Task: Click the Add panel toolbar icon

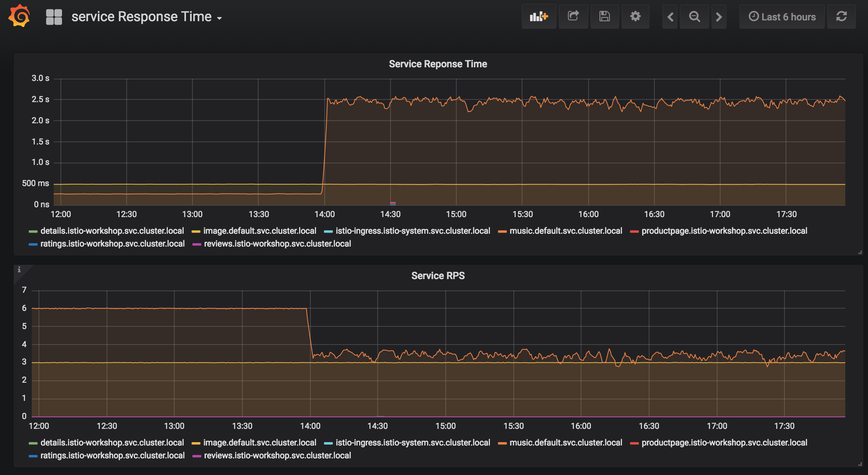Action: (539, 16)
